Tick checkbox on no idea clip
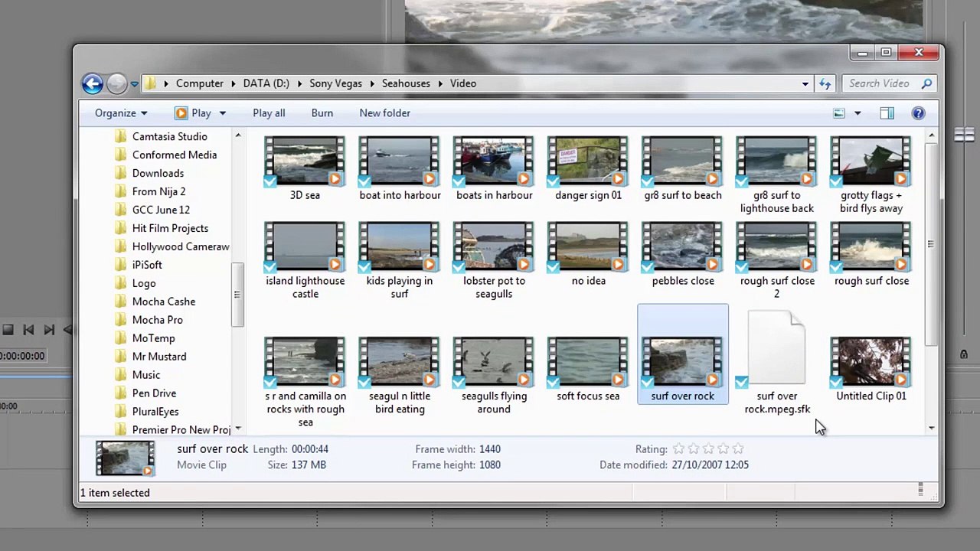Viewport: 980px width, 551px height. [x=553, y=266]
